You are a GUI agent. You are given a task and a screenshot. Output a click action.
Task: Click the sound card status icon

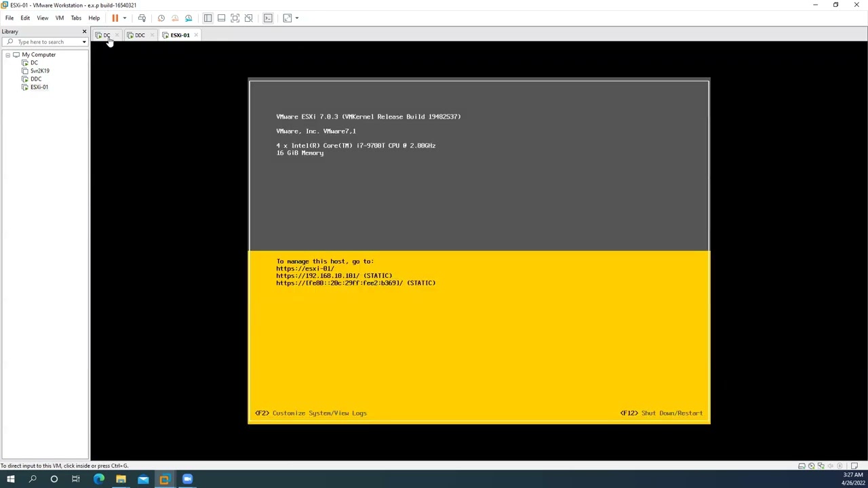click(x=830, y=466)
